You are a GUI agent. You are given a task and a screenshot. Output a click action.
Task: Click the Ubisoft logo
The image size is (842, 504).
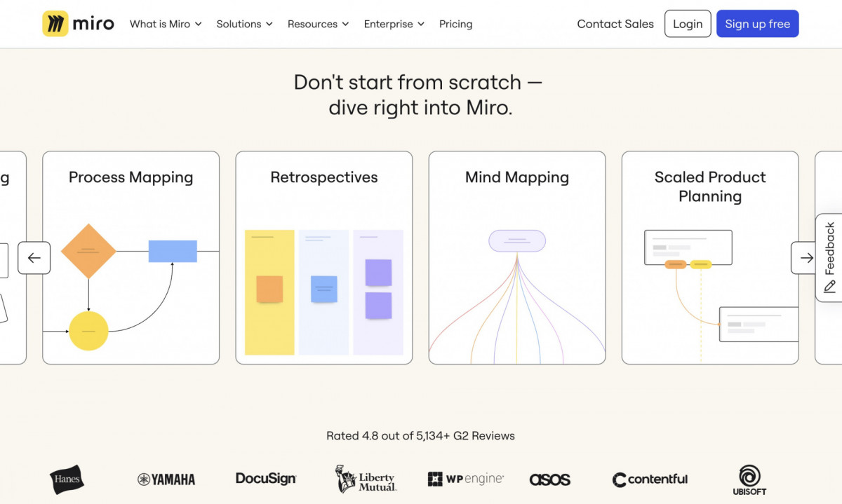[748, 479]
